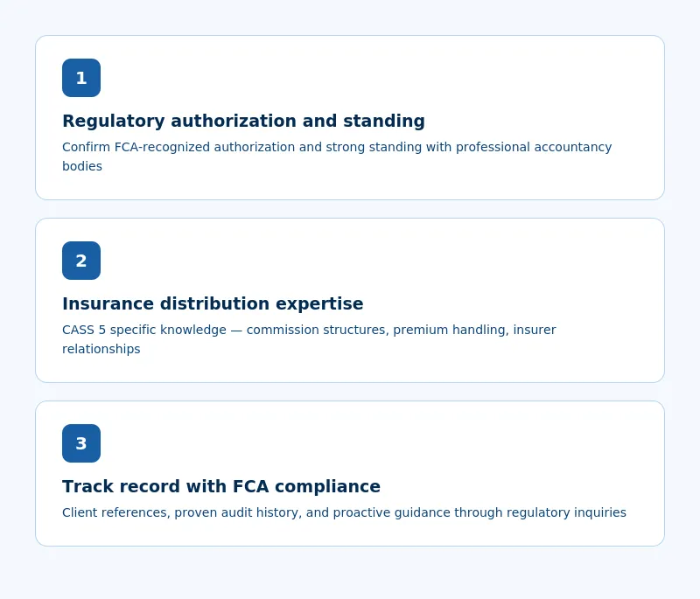The height and width of the screenshot is (599, 700).
Task: Open the first card about regulatory standing
Action: click(350, 118)
